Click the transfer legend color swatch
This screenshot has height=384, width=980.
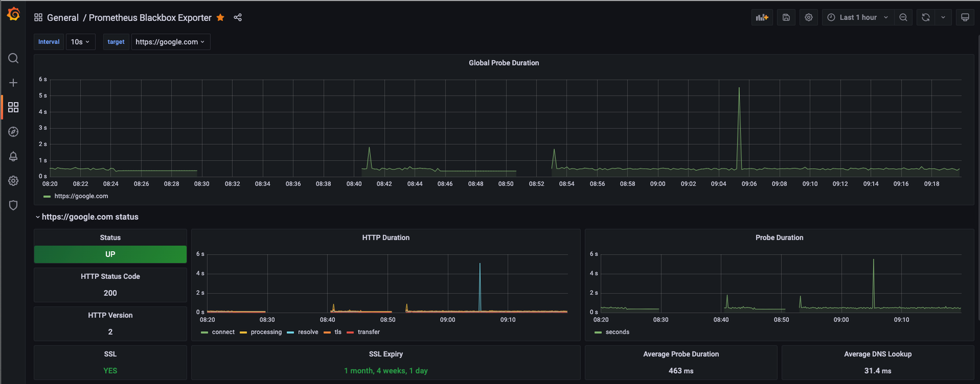pyautogui.click(x=350, y=332)
